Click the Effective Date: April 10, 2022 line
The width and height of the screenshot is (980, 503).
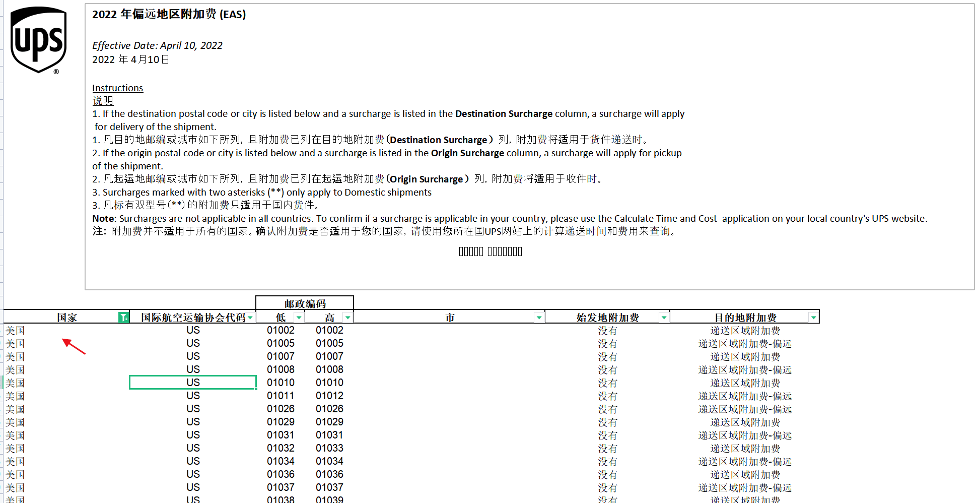click(x=157, y=45)
